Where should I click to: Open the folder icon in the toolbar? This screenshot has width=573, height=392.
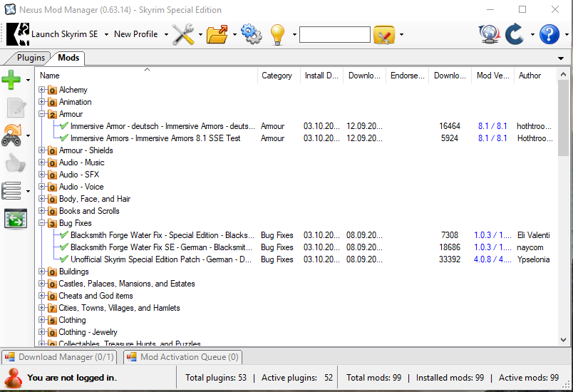tap(217, 34)
